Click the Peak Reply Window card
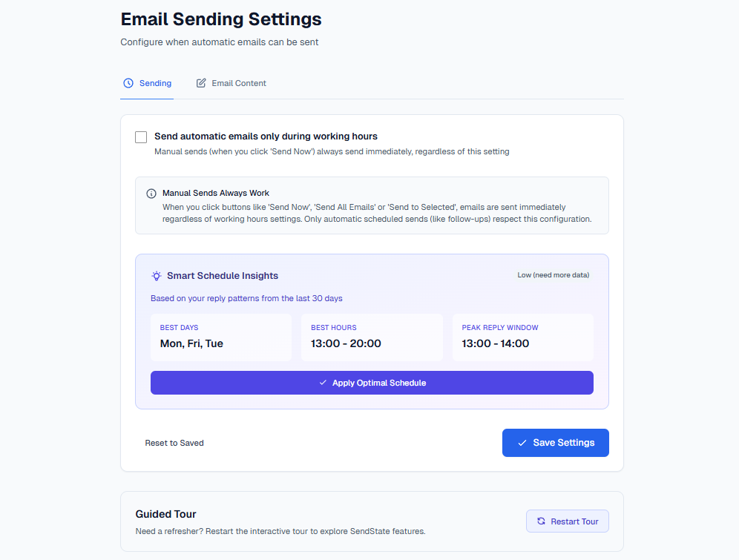739x560 pixels. coord(522,337)
